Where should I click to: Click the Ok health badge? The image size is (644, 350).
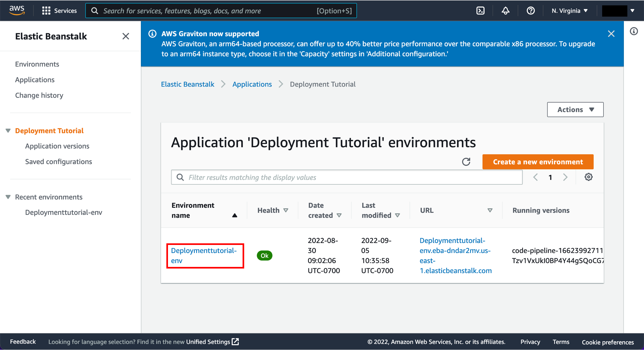265,255
